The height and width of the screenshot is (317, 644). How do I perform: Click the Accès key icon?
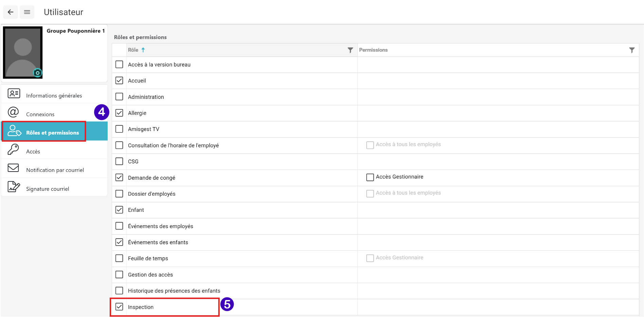click(13, 149)
